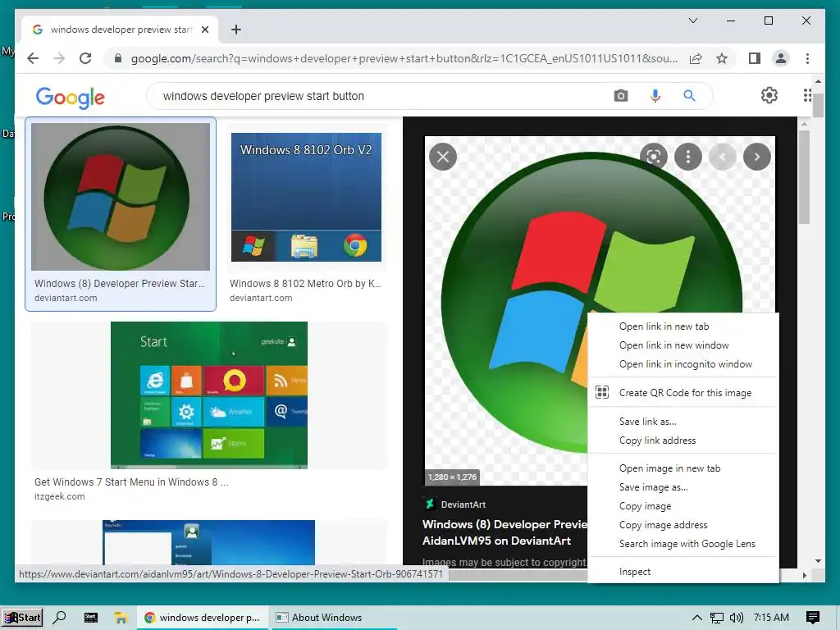Click the horizontal scrollbar right arrow
The width and height of the screenshot is (840, 630).
click(x=804, y=575)
